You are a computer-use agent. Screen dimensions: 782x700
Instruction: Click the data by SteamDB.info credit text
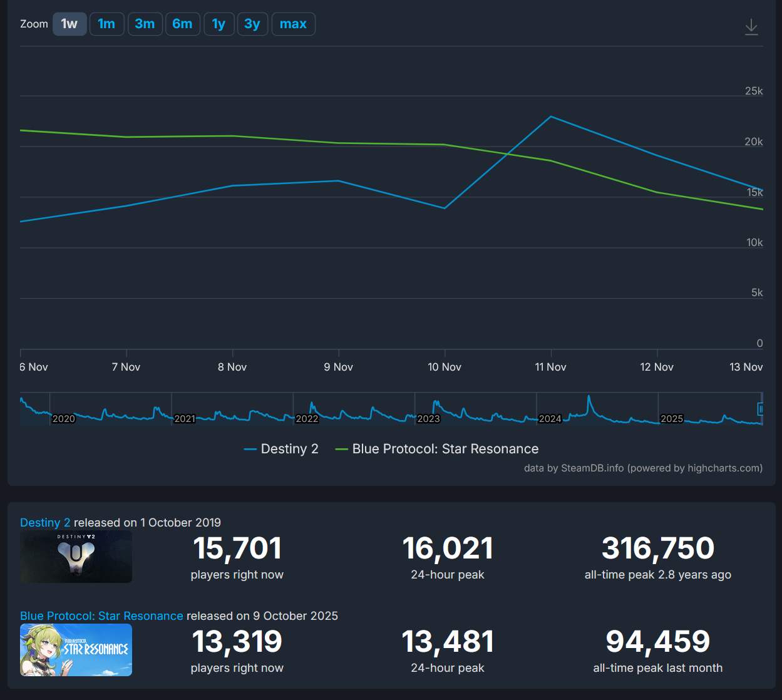click(643, 468)
